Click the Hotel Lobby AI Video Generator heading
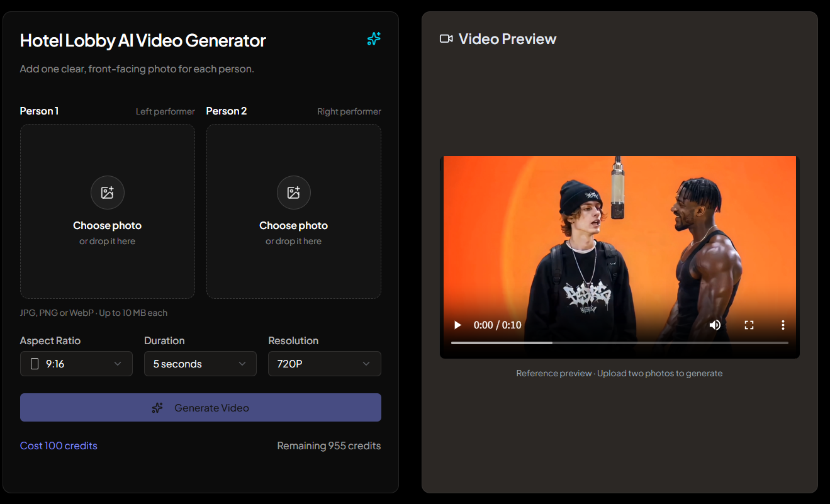The width and height of the screenshot is (830, 504). (143, 40)
